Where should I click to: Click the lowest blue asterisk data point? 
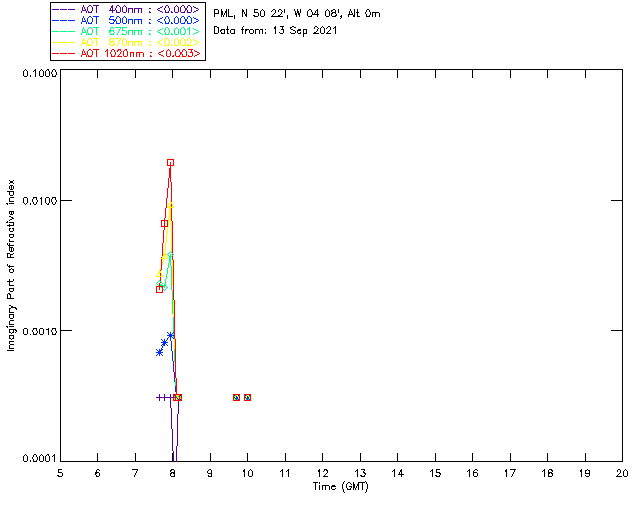click(x=160, y=352)
